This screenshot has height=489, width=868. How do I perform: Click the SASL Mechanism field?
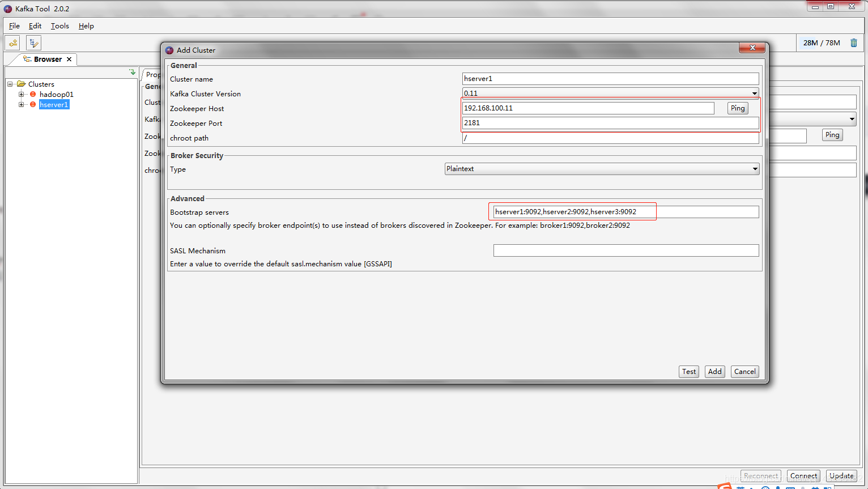point(626,250)
